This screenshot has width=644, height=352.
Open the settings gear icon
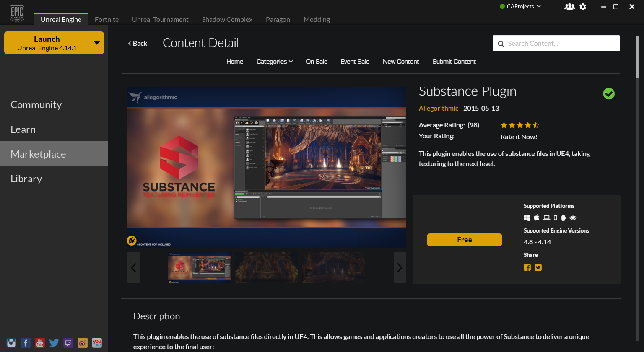coord(583,7)
